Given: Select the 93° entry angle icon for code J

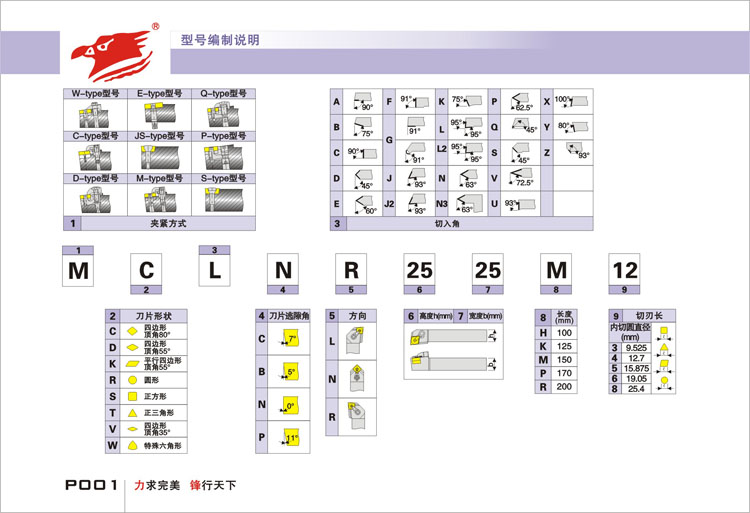Looking at the screenshot, I should click(417, 179).
